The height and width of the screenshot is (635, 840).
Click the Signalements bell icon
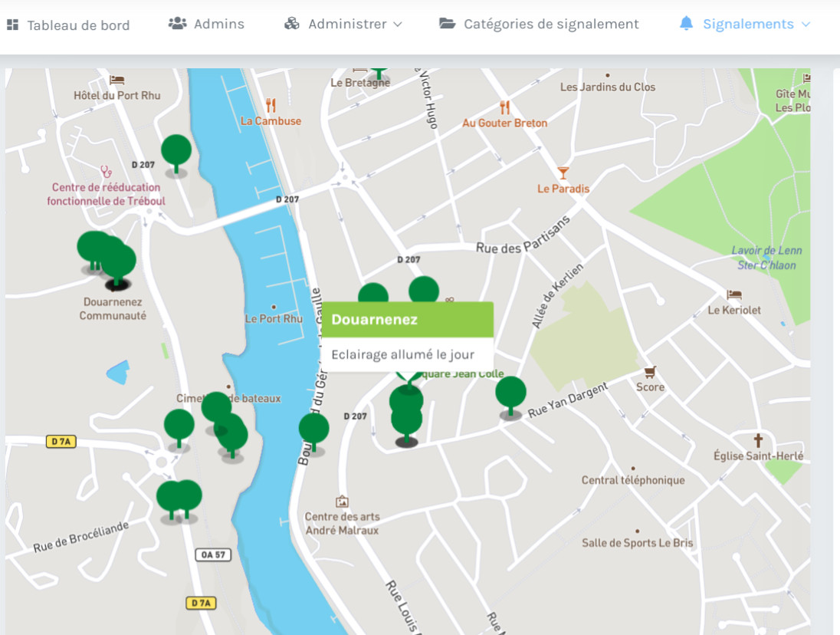tap(686, 24)
